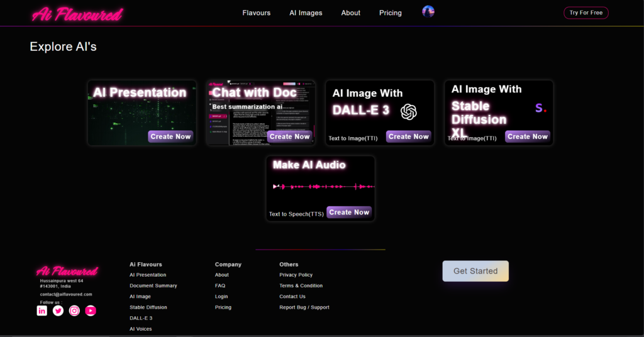The width and height of the screenshot is (644, 337).
Task: Go to Pricing in the top navigation
Action: tap(390, 13)
